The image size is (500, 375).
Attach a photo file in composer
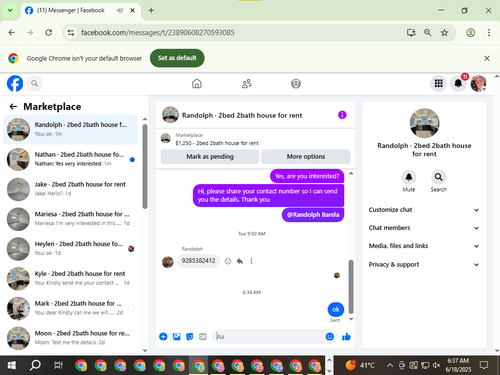(x=176, y=337)
